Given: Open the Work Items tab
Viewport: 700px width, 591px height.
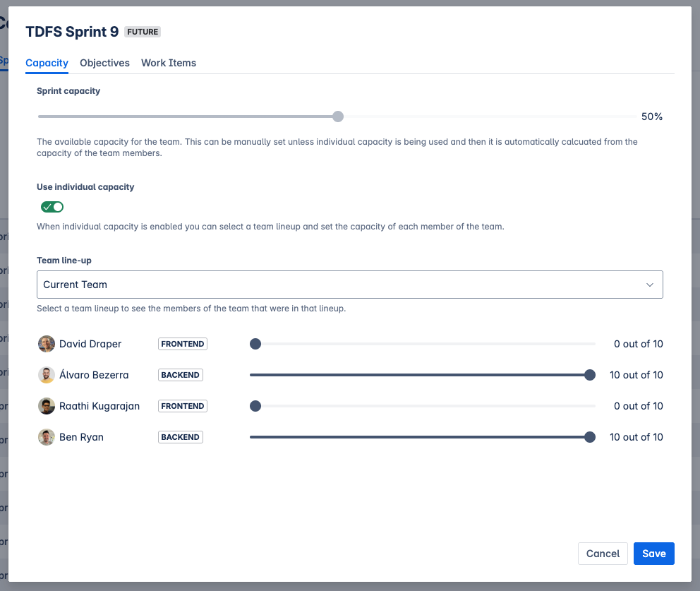Looking at the screenshot, I should click(x=169, y=63).
